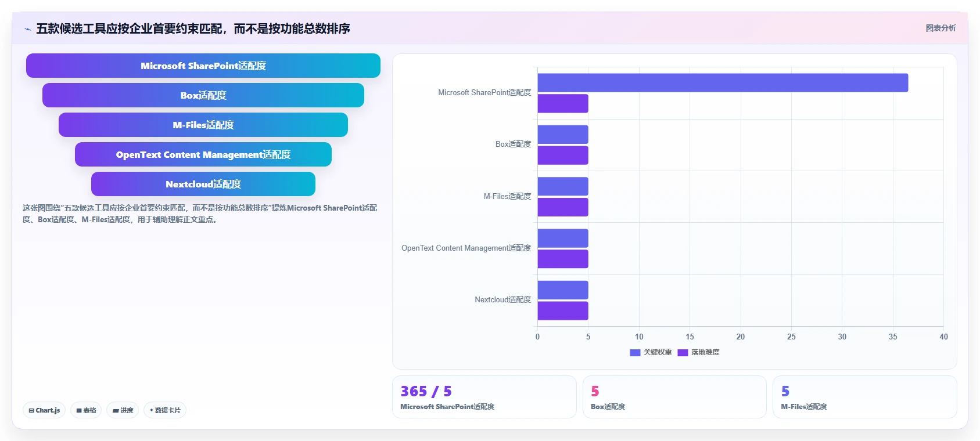Click the Box适配度 blue chart bar
The width and height of the screenshot is (980, 441).
tap(563, 135)
